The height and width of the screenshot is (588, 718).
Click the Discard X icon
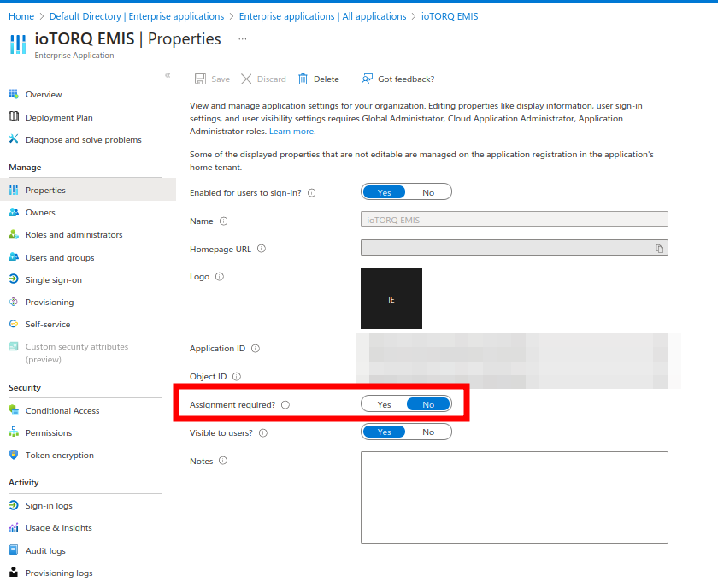point(246,79)
